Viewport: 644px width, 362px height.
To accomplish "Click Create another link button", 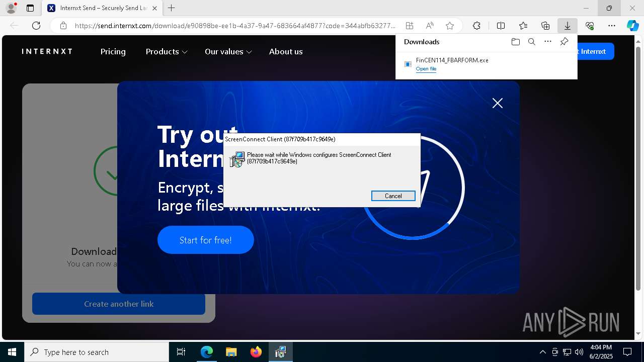I will click(119, 304).
